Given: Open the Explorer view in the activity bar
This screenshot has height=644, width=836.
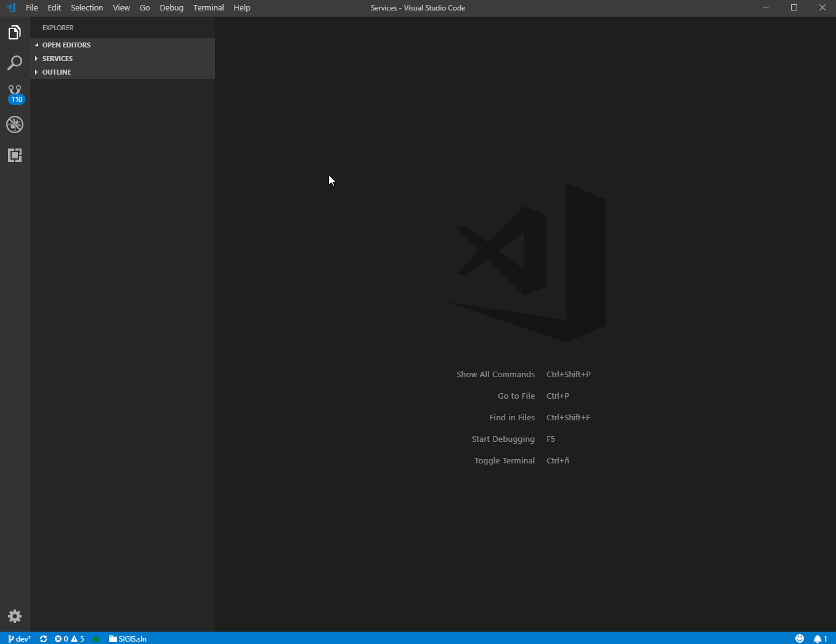Looking at the screenshot, I should [x=15, y=33].
